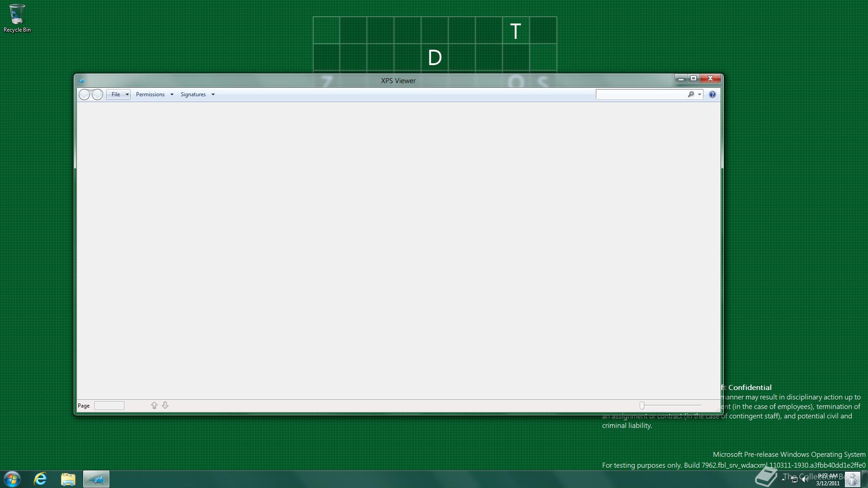This screenshot has width=868, height=488.
Task: Open Windows Explorer folder on taskbar
Action: click(68, 479)
